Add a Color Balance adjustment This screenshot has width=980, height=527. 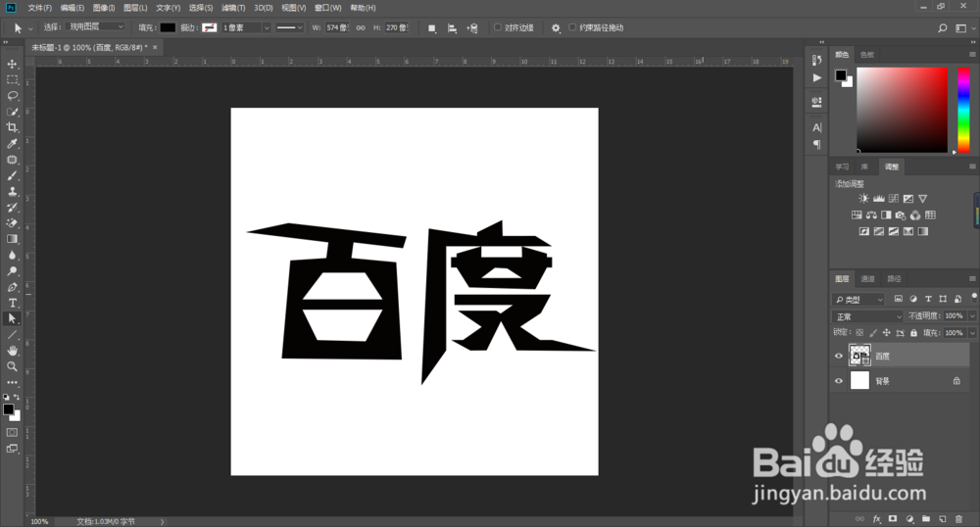tap(871, 215)
